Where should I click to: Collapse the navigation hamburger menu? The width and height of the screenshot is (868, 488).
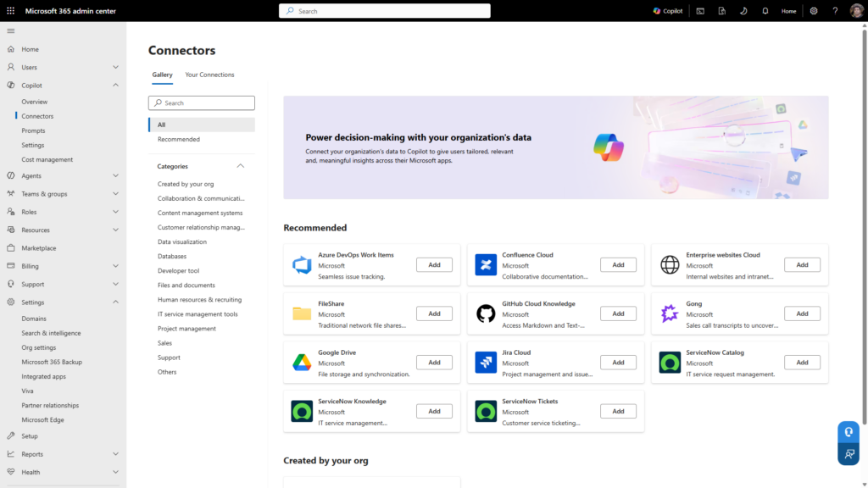pyautogui.click(x=10, y=31)
